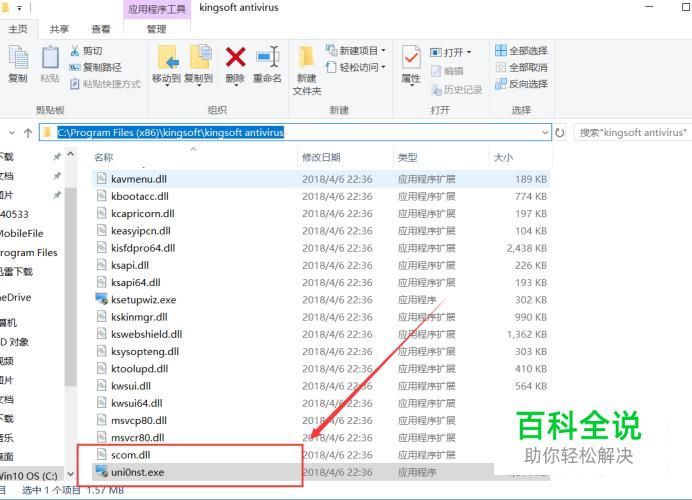Select Cut (剪切) in the clipboard group

coord(86,51)
